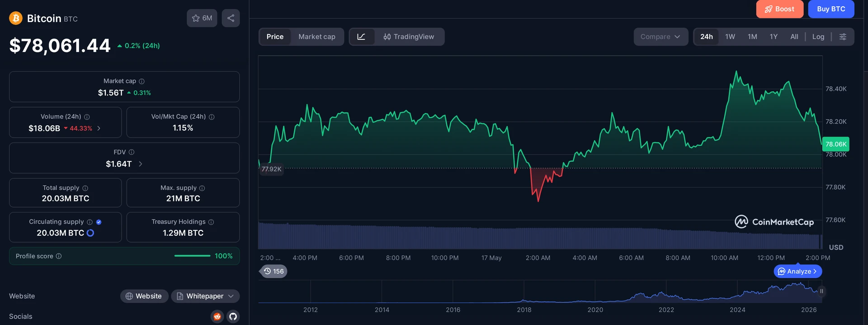
Task: Click the 156 history events badge
Action: click(x=274, y=272)
